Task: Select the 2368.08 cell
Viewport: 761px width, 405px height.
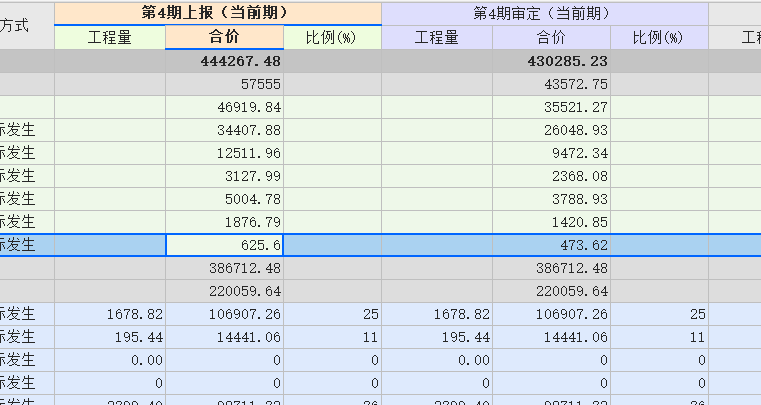Action: (x=551, y=176)
